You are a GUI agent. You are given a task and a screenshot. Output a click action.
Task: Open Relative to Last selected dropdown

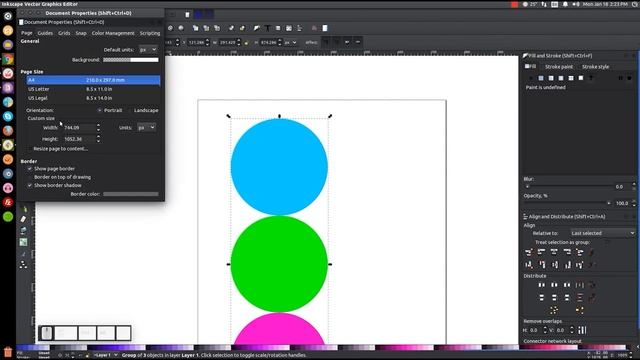(x=603, y=233)
